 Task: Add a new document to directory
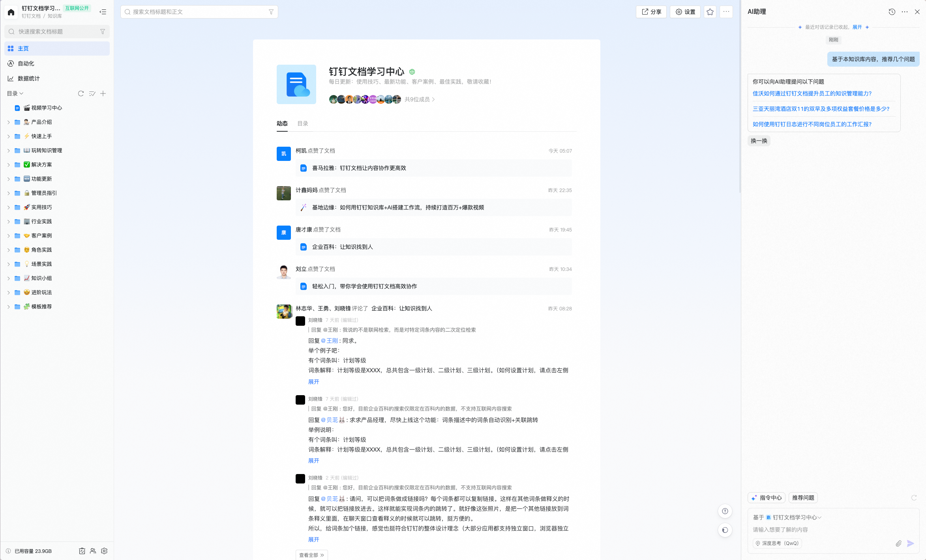[x=103, y=93]
